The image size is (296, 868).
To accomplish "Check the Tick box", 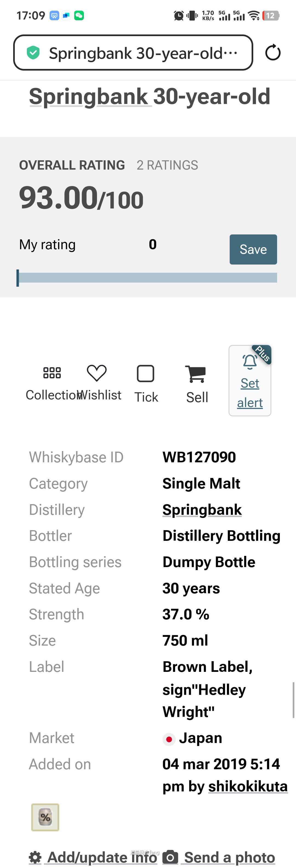I will point(146,374).
